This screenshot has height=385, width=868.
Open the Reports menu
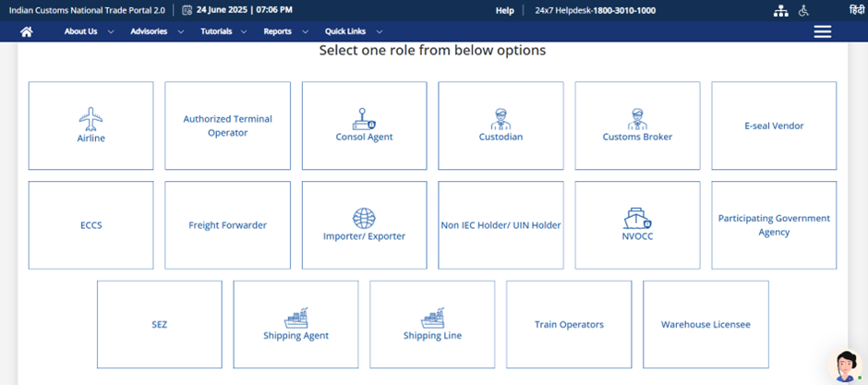click(284, 31)
